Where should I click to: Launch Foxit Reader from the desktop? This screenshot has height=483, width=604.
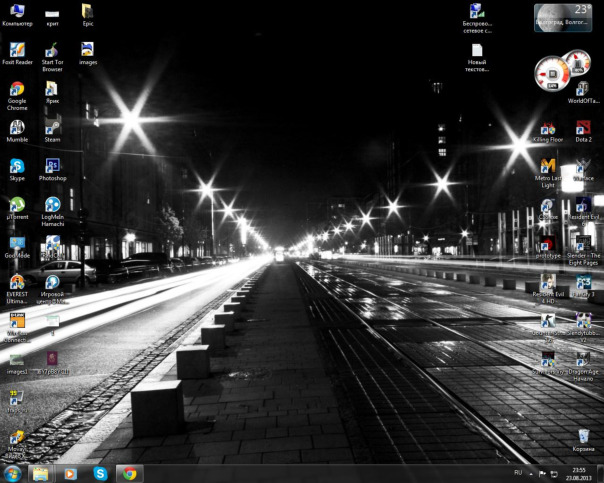(17, 50)
